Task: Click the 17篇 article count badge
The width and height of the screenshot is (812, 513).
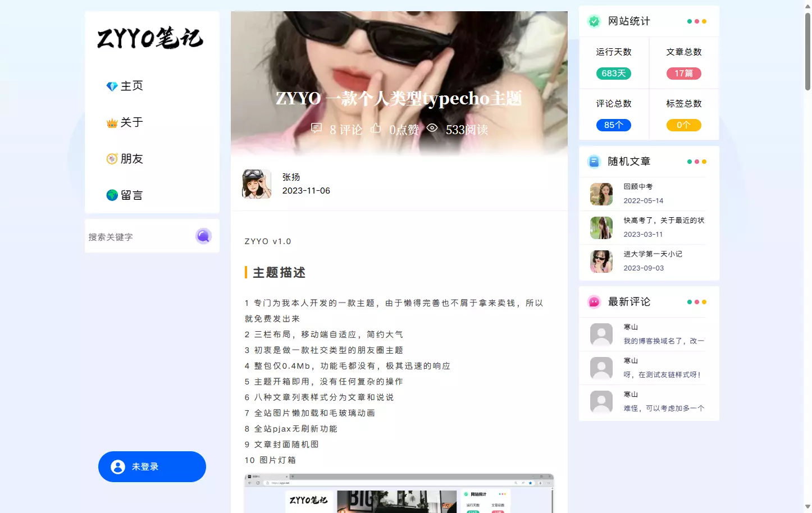Action: (684, 74)
